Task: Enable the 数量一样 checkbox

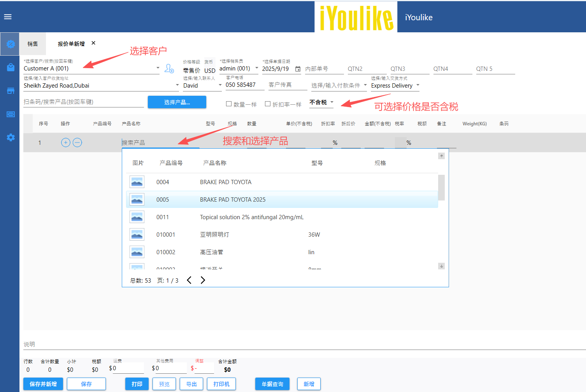Action: tap(229, 104)
